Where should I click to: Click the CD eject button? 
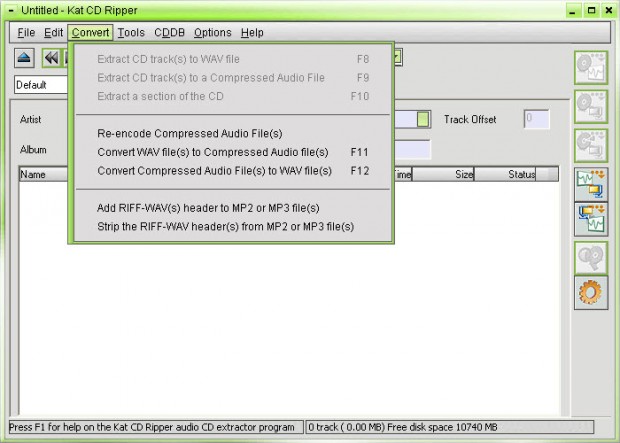25,59
